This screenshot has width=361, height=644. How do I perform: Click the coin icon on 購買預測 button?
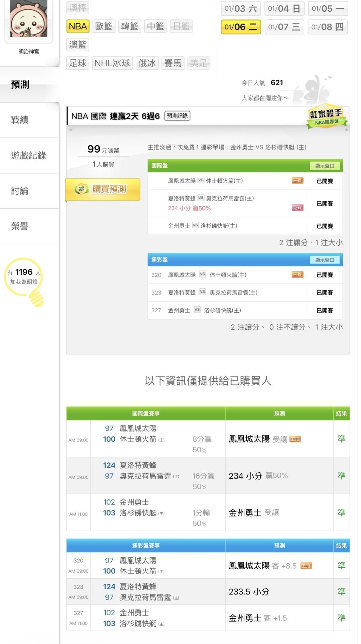[x=81, y=189]
